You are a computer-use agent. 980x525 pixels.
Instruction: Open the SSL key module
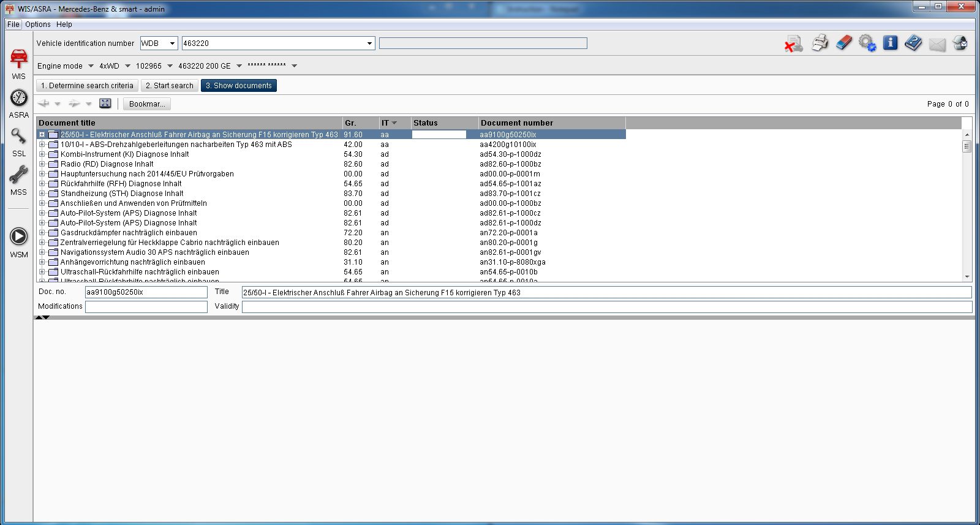tap(19, 142)
